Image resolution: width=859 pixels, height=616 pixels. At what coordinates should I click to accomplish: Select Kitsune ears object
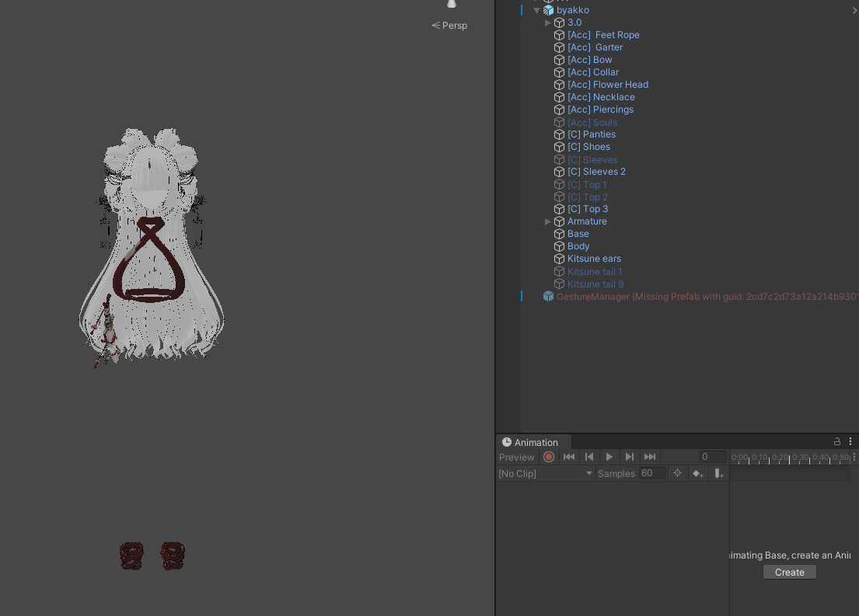594,259
